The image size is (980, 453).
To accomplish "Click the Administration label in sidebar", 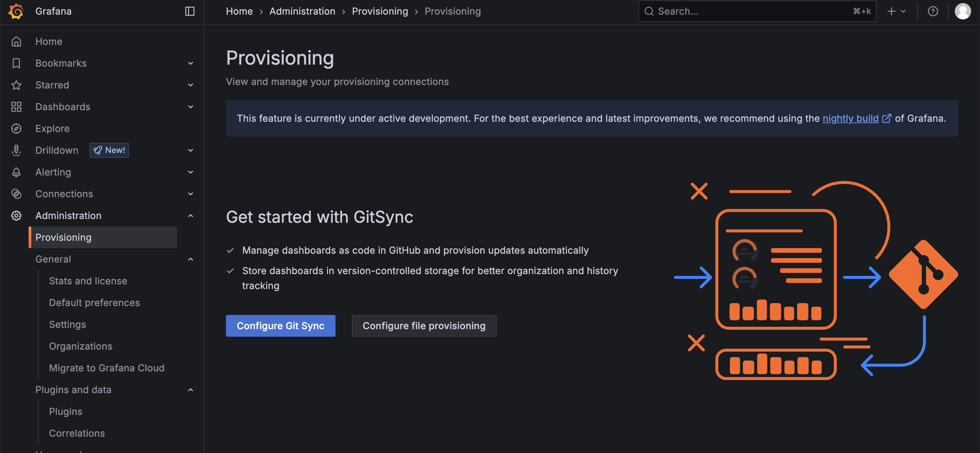I will (68, 216).
